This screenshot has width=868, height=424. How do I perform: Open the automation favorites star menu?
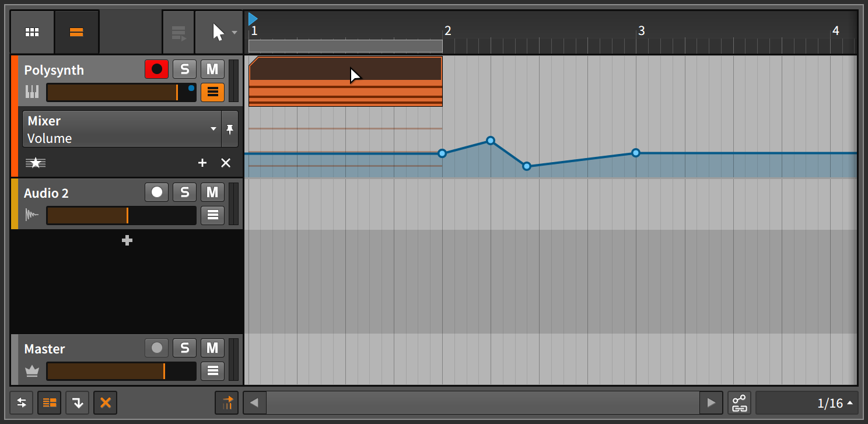[36, 163]
